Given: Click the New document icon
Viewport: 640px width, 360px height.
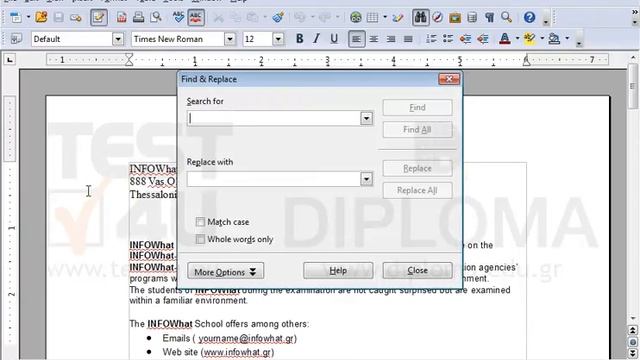Looking at the screenshot, I should pos(16,18).
